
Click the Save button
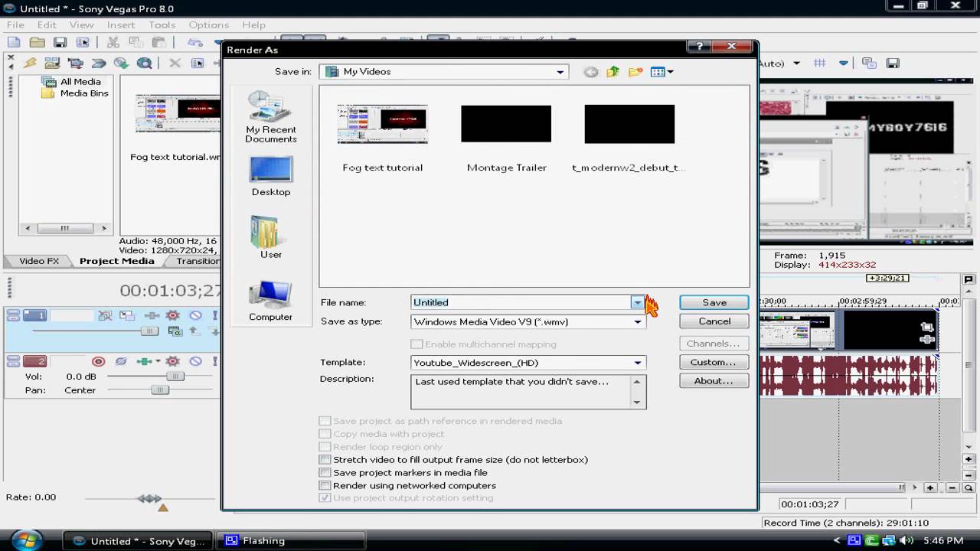click(x=714, y=302)
